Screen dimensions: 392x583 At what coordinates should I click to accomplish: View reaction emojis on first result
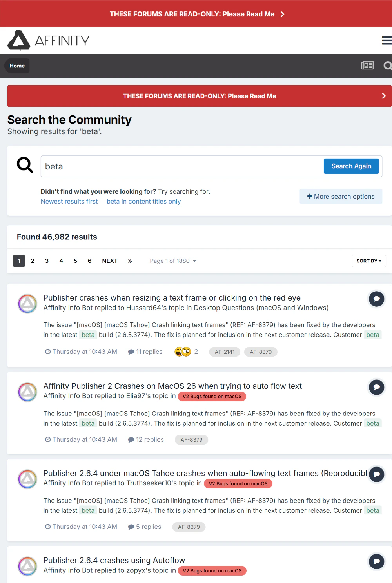tap(183, 352)
